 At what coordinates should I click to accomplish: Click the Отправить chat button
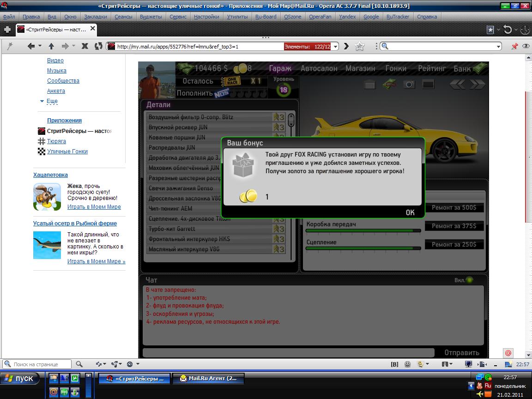[462, 353]
